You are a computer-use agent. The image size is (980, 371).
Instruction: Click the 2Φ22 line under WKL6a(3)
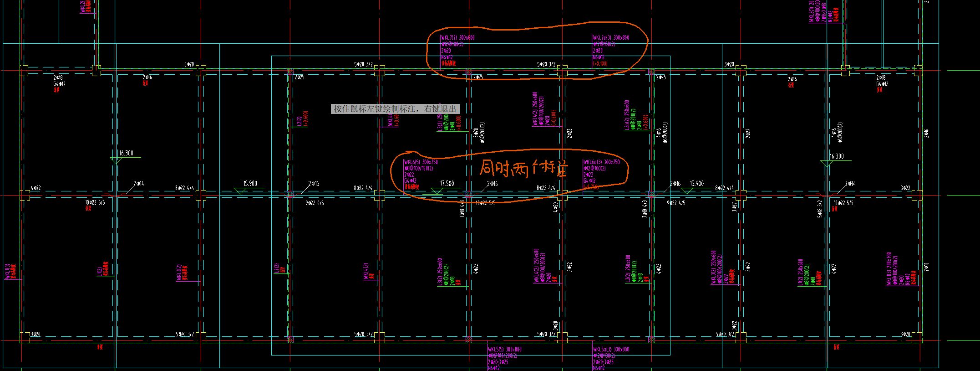(589, 175)
